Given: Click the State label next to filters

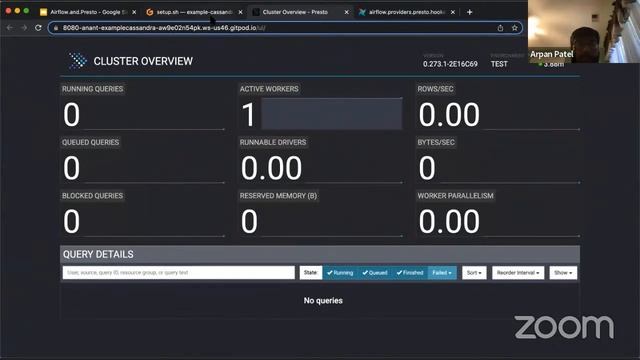Looking at the screenshot, I should 311,273.
